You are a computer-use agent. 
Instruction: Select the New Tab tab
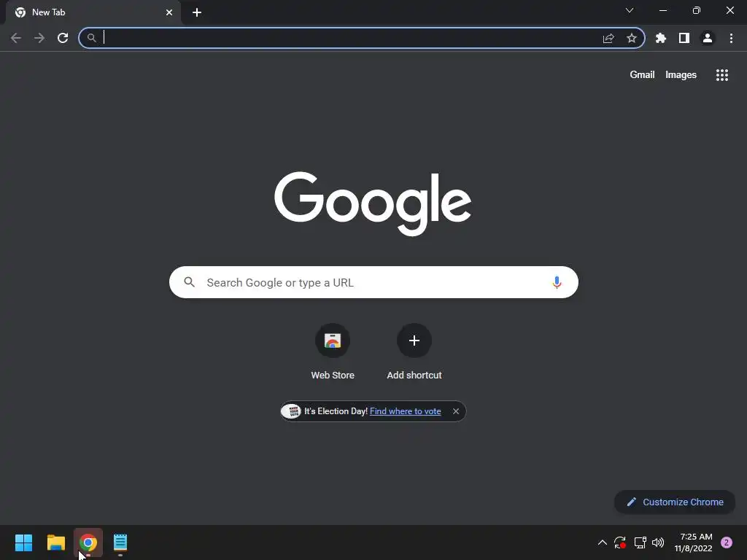pos(93,12)
